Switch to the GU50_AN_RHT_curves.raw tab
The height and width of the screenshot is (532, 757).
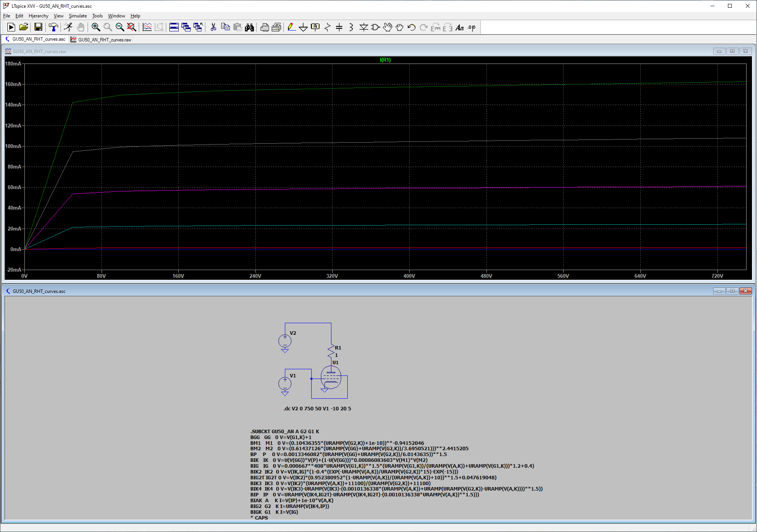point(101,40)
